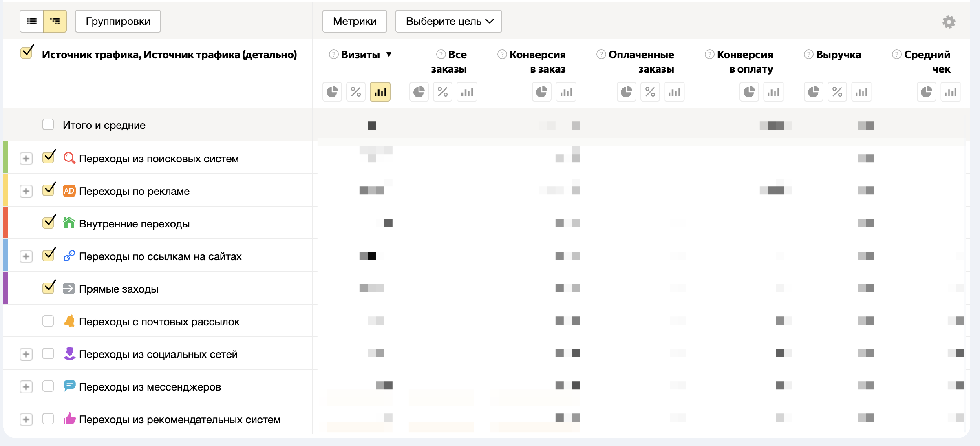Viewport: 980px width, 446px height.
Task: Open the Группировки button
Action: [x=118, y=21]
